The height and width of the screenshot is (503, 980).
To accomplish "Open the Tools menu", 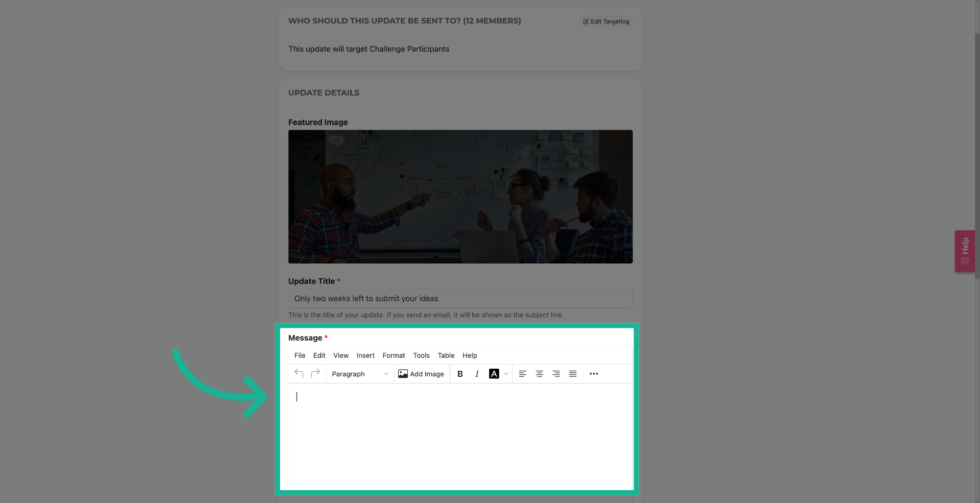I will click(421, 355).
